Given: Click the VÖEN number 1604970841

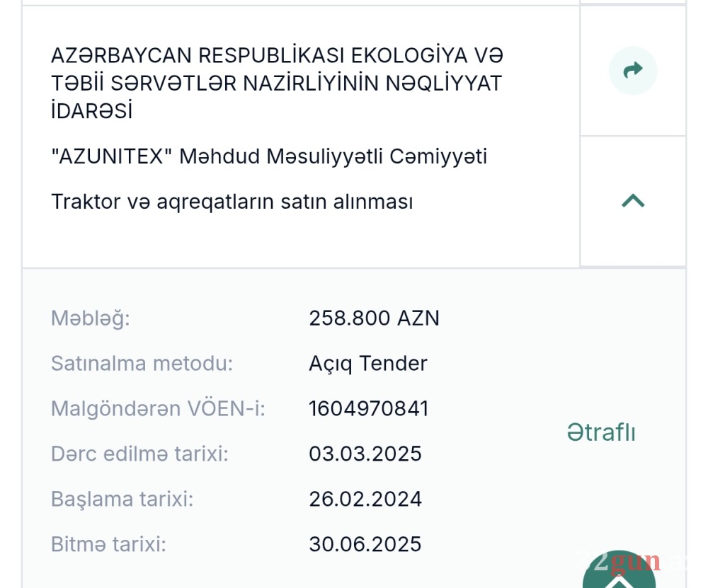Looking at the screenshot, I should [x=369, y=408].
